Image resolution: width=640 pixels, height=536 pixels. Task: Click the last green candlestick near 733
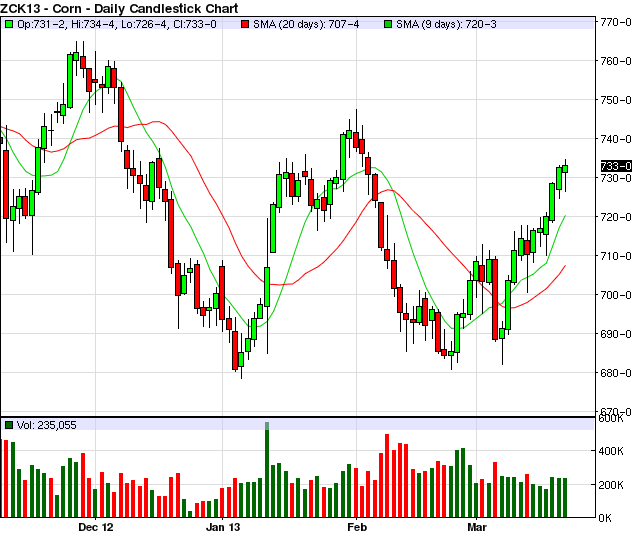point(565,169)
